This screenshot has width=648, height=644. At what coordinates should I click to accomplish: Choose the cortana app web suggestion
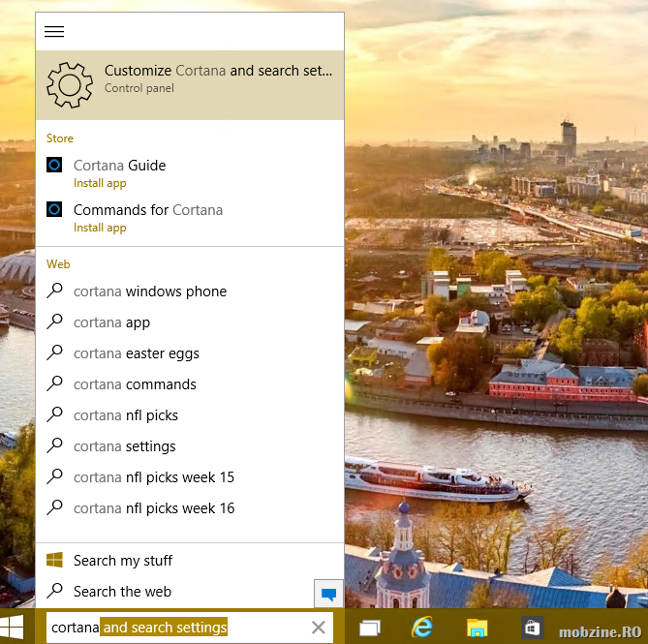pos(190,322)
